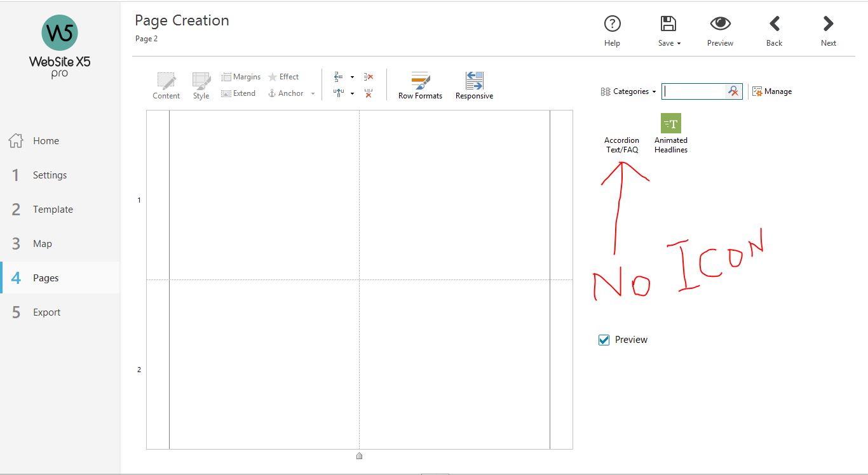Open the Responsive settings
868x475 pixels.
click(x=474, y=86)
